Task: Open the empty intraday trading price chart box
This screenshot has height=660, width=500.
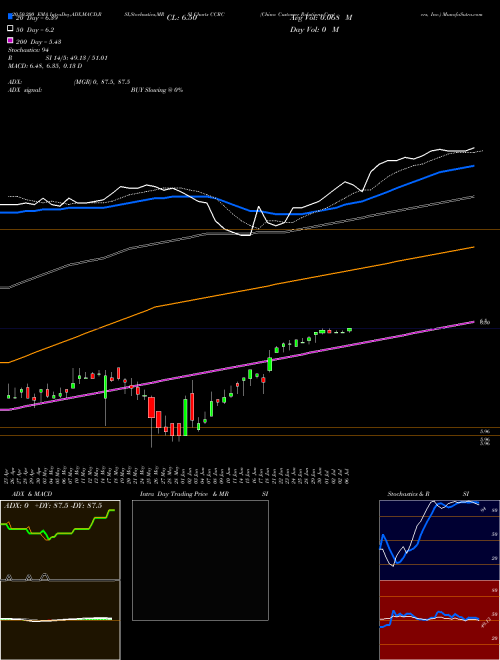Action: point(200,560)
